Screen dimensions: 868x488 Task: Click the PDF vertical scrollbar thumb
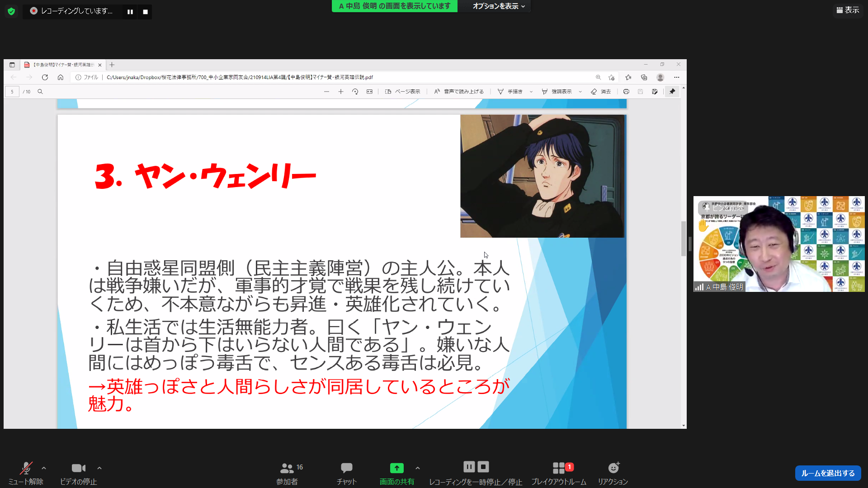684,239
